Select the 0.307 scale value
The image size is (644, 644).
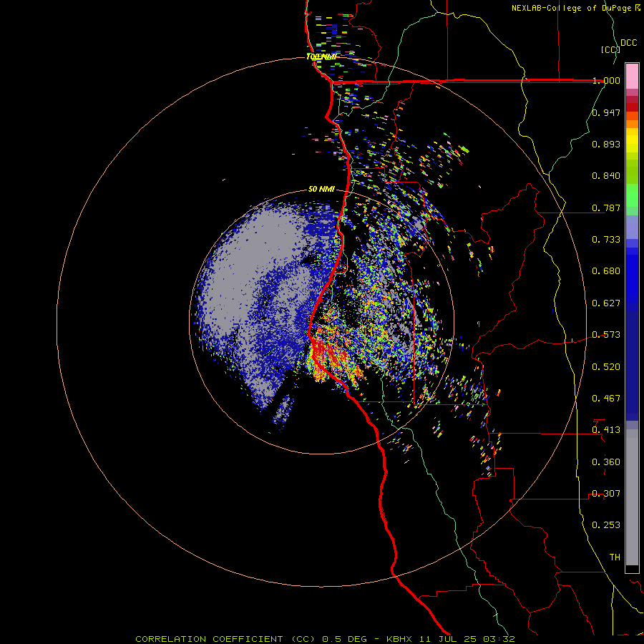[x=606, y=493]
